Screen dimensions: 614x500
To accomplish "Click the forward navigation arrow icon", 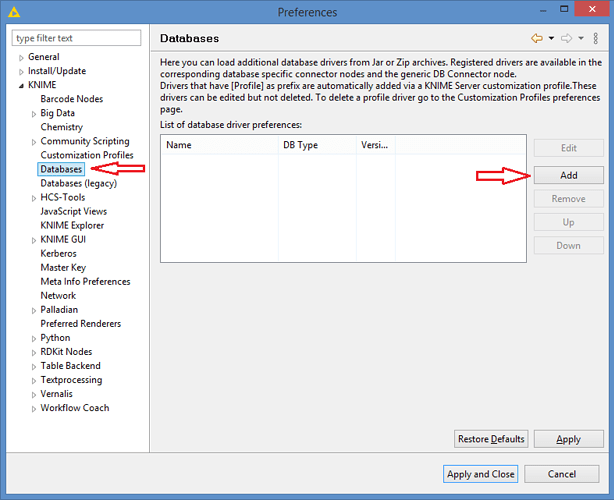I will (x=566, y=38).
